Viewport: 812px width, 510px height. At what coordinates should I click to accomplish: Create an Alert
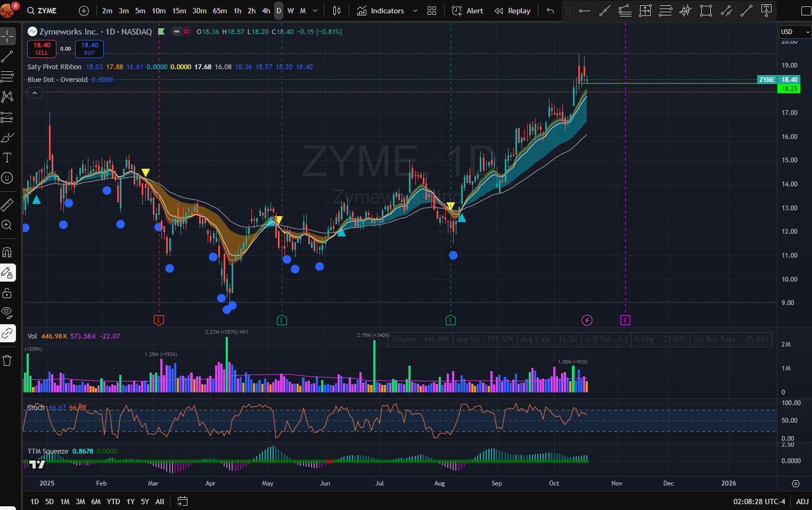point(467,11)
